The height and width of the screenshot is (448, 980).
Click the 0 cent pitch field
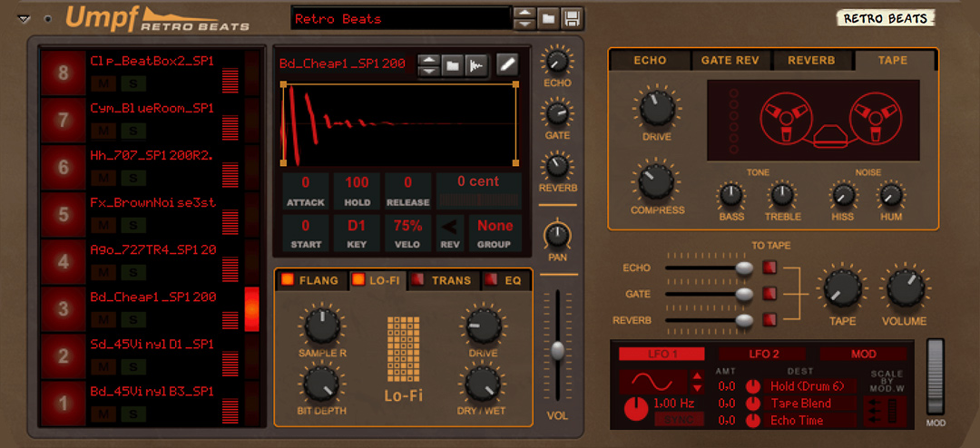(479, 191)
